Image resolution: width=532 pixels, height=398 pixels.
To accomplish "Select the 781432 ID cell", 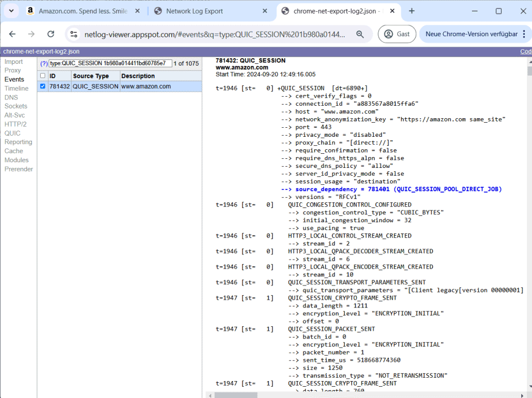I will [59, 86].
